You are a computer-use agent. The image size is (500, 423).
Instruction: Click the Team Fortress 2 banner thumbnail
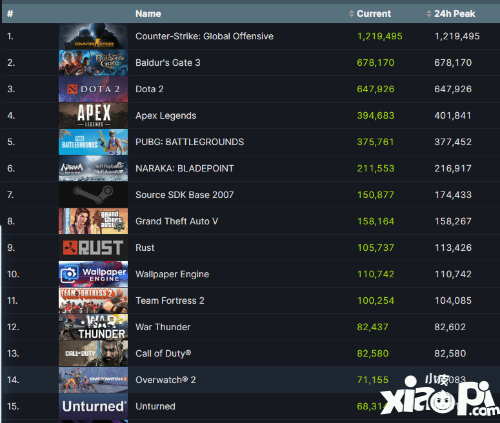point(93,301)
